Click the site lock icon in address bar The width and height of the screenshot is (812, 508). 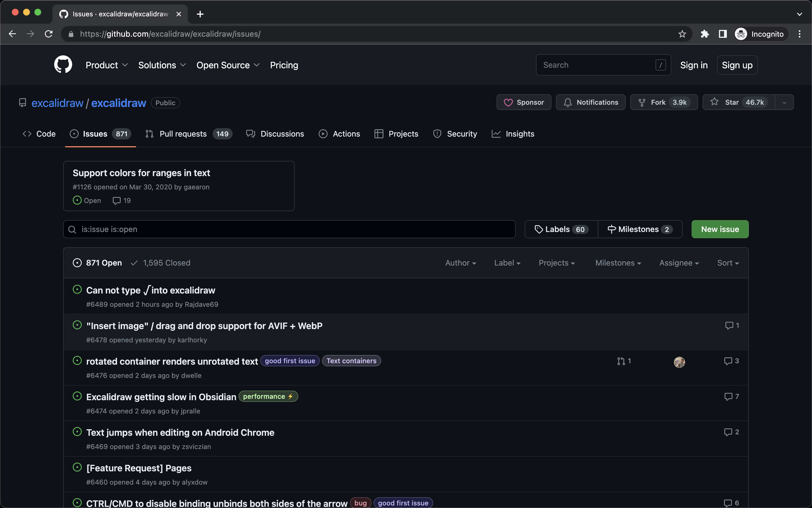click(71, 34)
